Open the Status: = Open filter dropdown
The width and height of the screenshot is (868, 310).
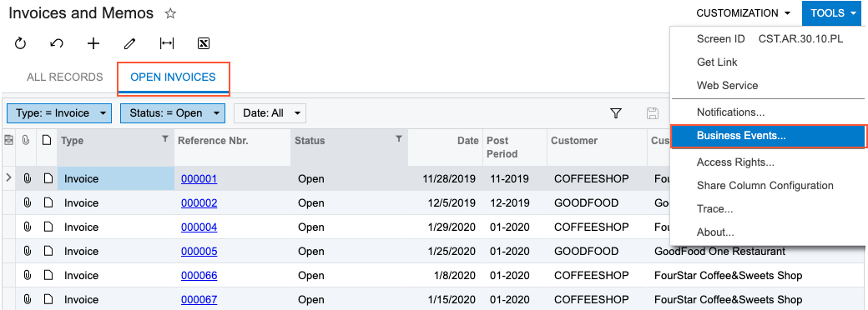(173, 113)
